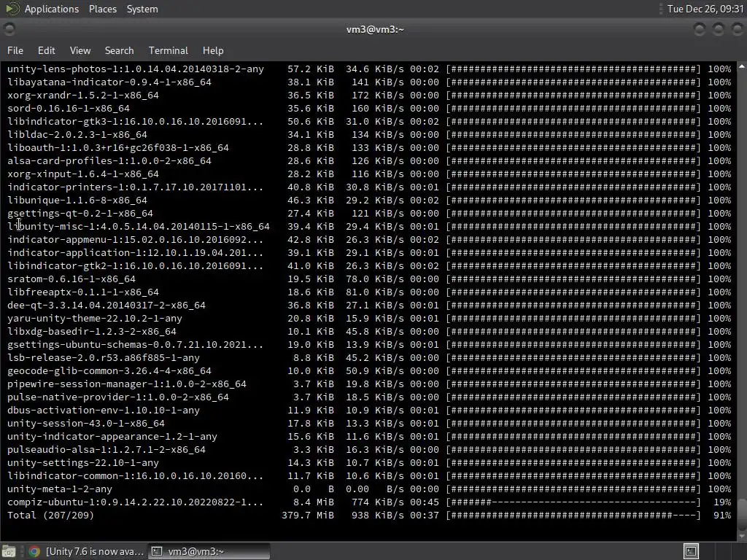
Task: Click the text yaru-unity-theme-22.10.2-1-any
Action: coord(95,318)
